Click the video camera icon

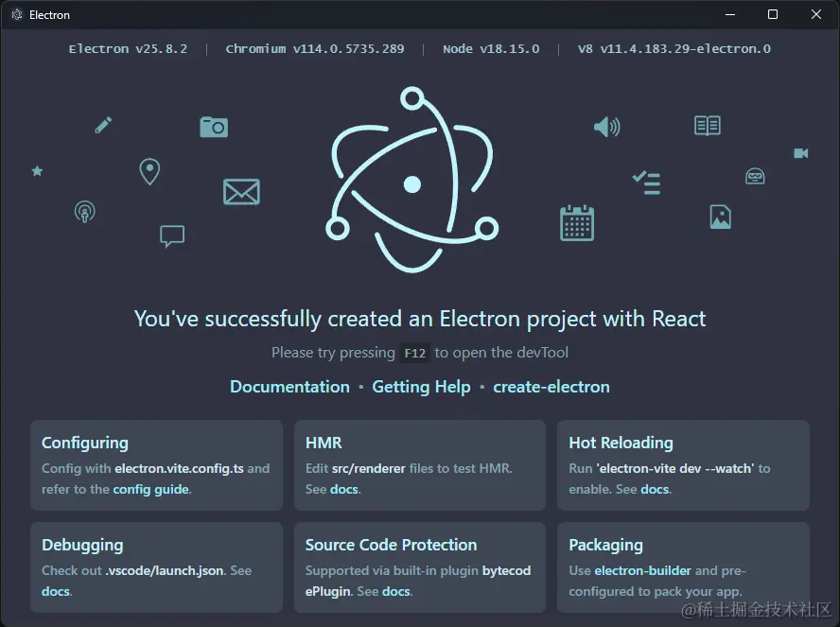click(x=801, y=153)
